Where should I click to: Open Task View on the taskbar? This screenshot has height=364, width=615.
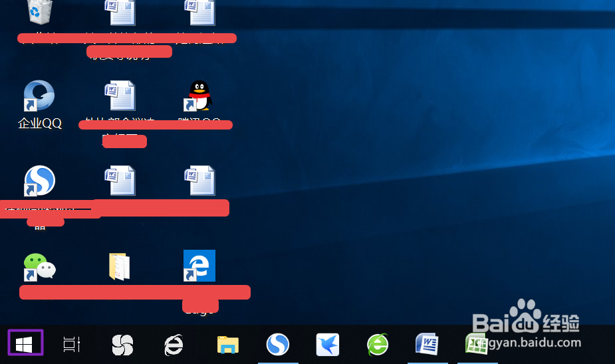click(72, 345)
